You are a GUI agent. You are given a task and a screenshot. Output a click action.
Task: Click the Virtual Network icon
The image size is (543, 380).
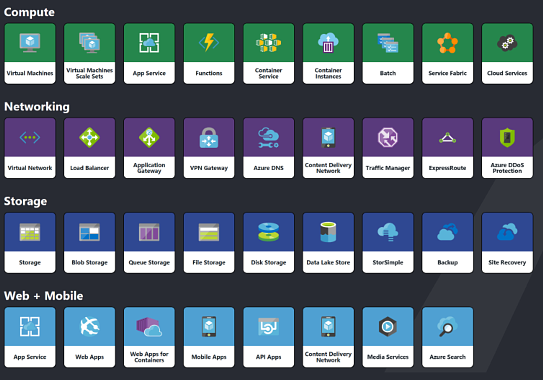tap(30, 138)
